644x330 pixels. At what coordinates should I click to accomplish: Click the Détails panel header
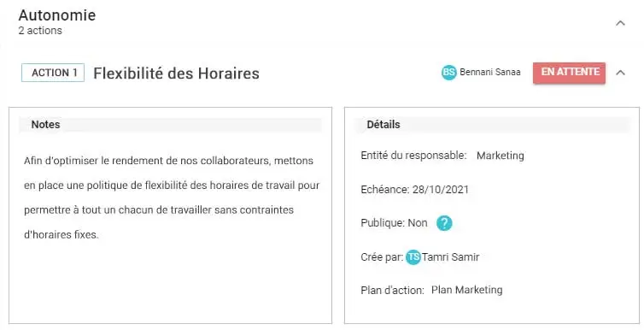click(x=492, y=125)
